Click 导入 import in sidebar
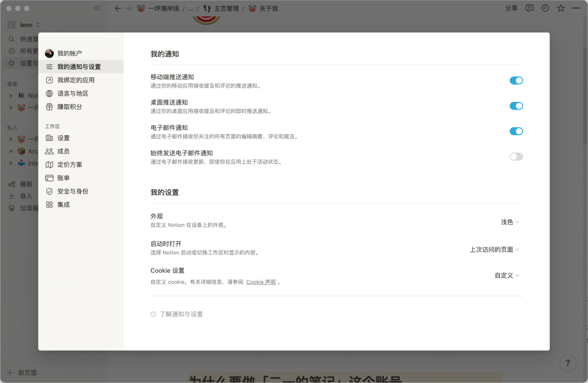This screenshot has height=383, width=588. click(21, 196)
